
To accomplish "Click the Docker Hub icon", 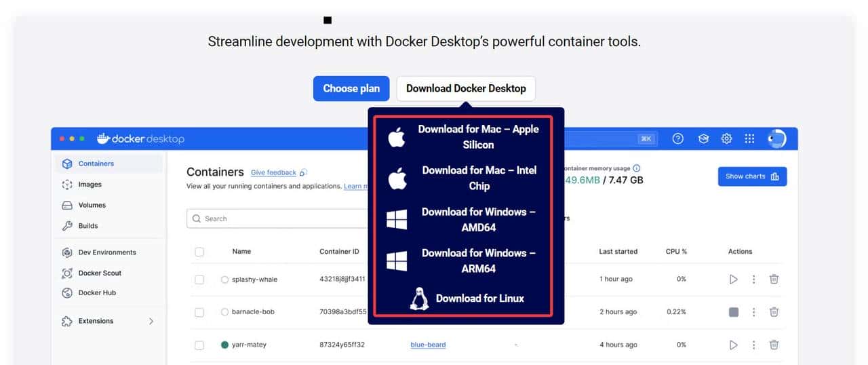I will pyautogui.click(x=67, y=293).
